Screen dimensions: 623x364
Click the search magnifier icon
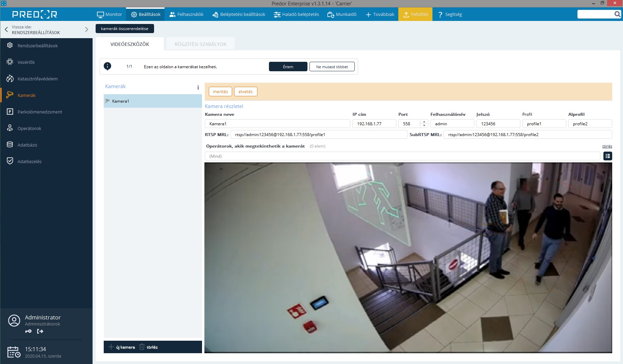(617, 14)
